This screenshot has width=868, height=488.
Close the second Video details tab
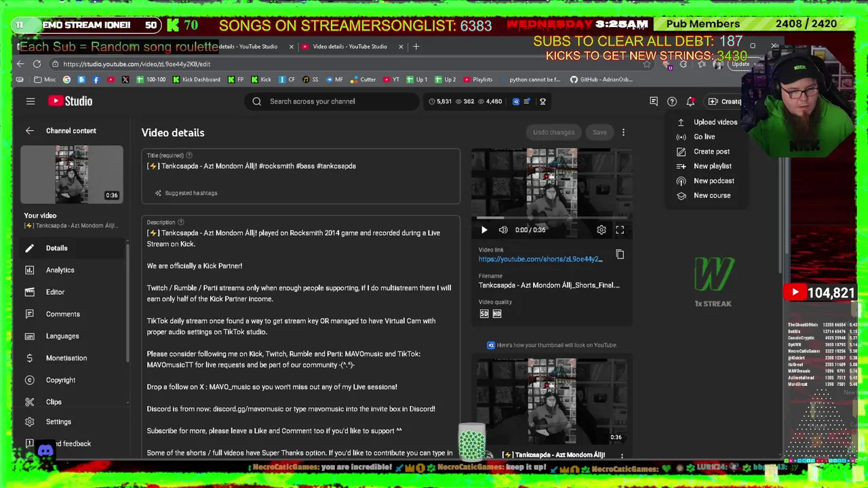(x=401, y=47)
